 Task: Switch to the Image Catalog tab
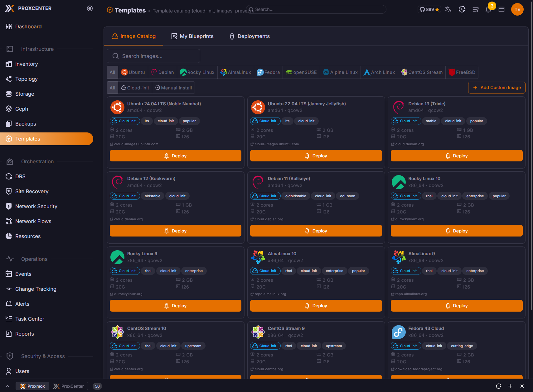click(x=133, y=36)
